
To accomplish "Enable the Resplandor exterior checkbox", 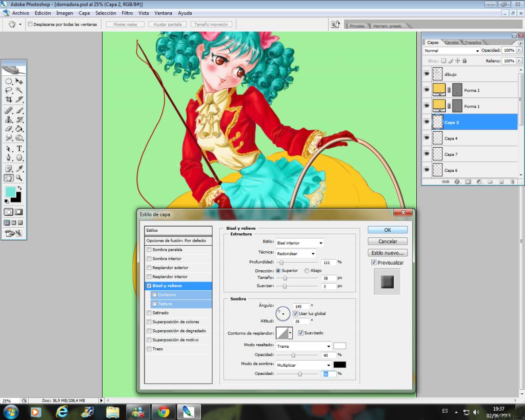I will pyautogui.click(x=149, y=268).
